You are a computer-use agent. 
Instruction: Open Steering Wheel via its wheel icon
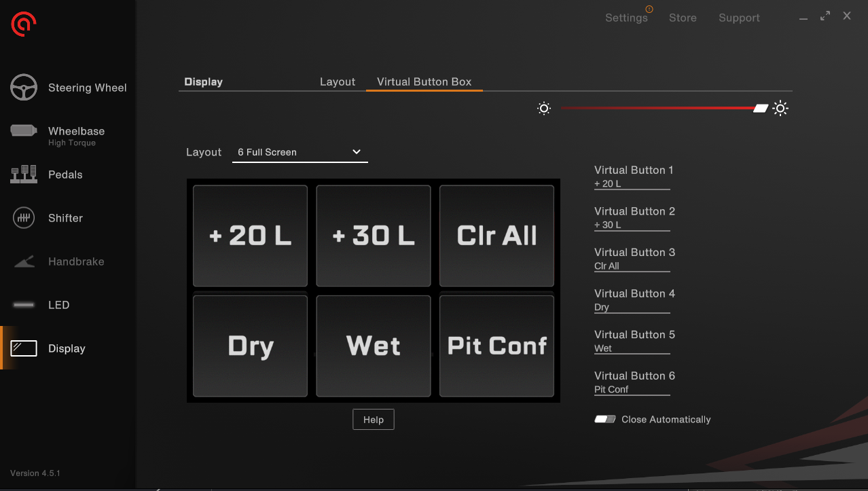pos(24,88)
